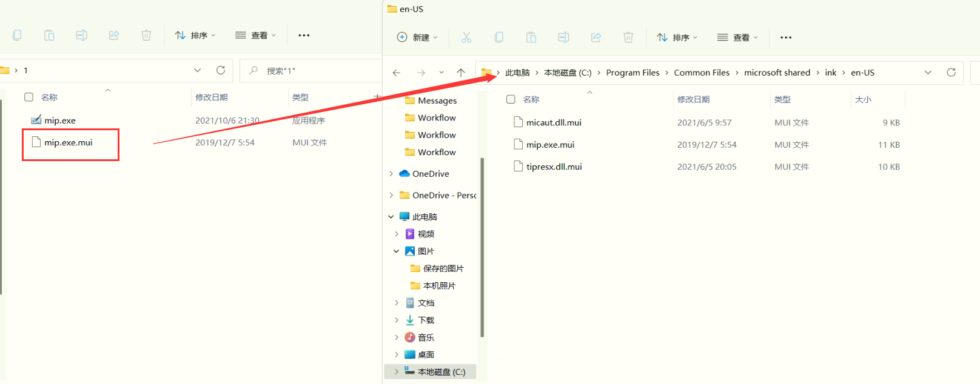Click the Paste icon in left window toolbar
The width and height of the screenshot is (980, 384).
coord(49,35)
